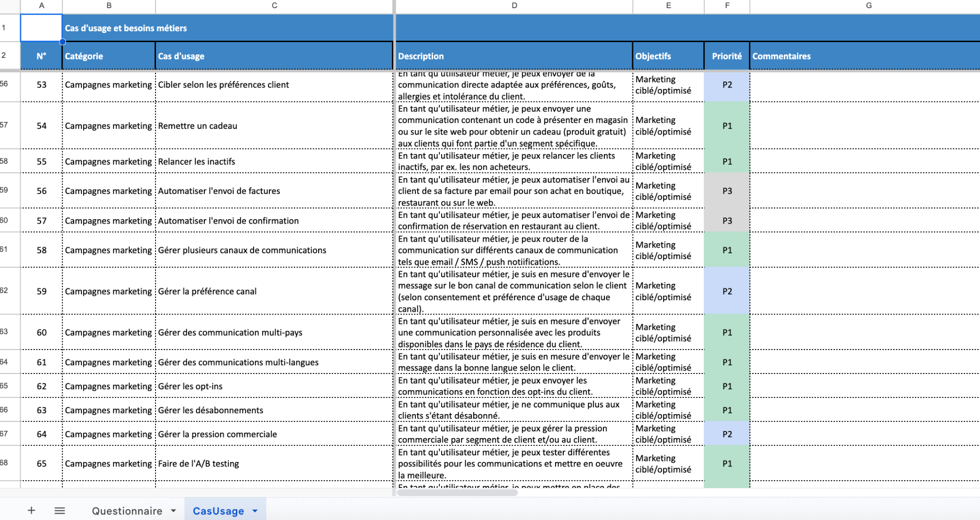Select spreadsheet row 59 header
The width and height of the screenshot is (980, 520).
coord(10,190)
